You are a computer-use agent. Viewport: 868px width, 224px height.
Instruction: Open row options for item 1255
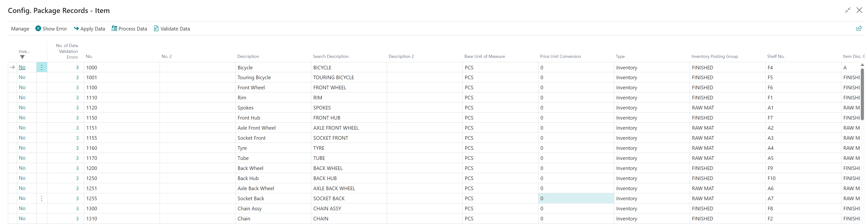coord(42,199)
